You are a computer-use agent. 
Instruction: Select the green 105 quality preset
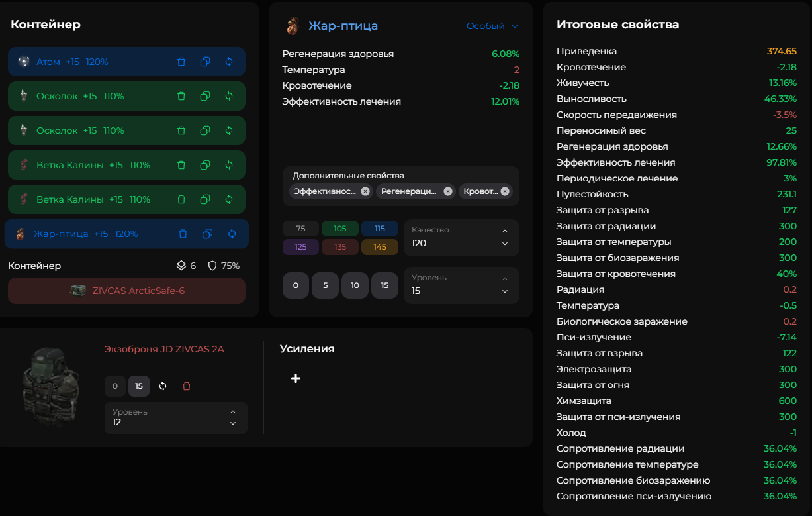coord(340,229)
